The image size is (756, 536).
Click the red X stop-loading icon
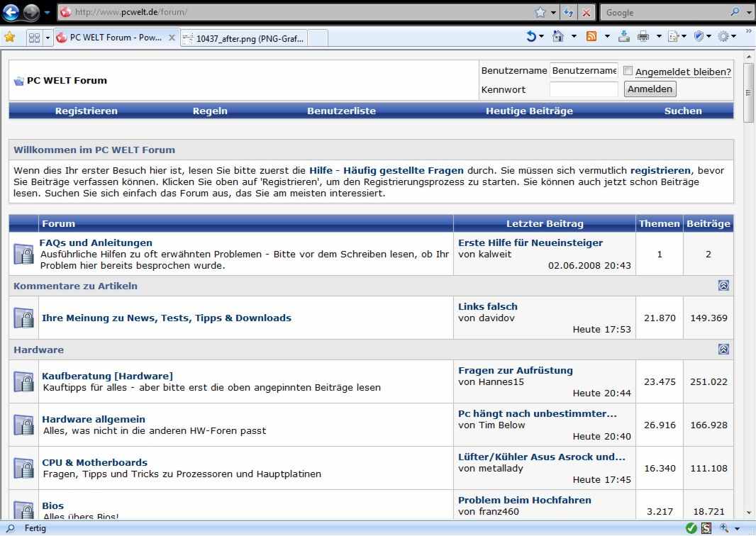[587, 13]
